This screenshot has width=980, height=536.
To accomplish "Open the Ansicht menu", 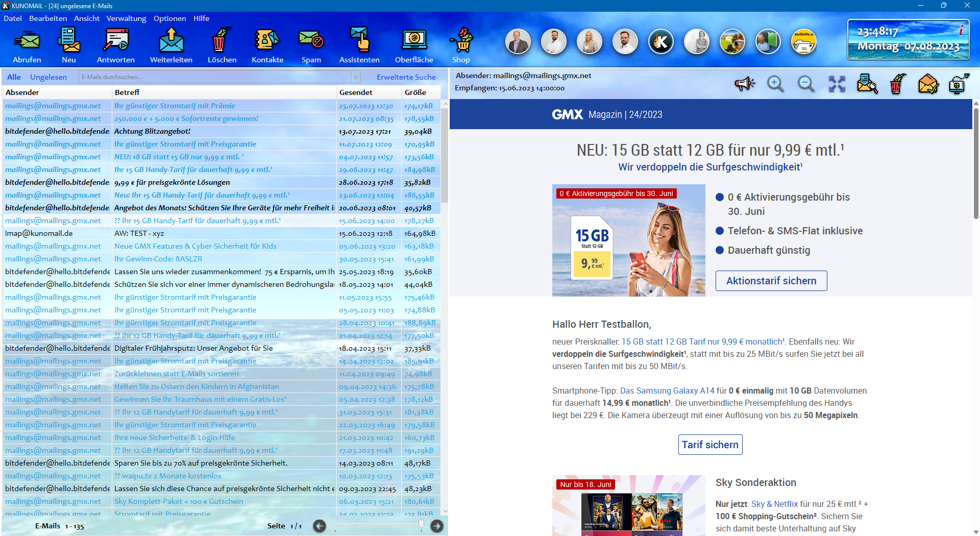I will pos(87,18).
